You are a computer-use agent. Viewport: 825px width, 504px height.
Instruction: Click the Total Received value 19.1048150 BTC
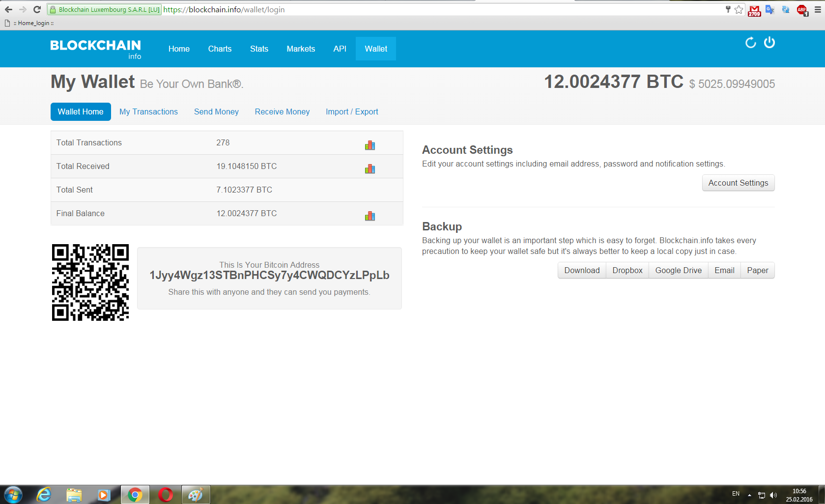tap(247, 166)
